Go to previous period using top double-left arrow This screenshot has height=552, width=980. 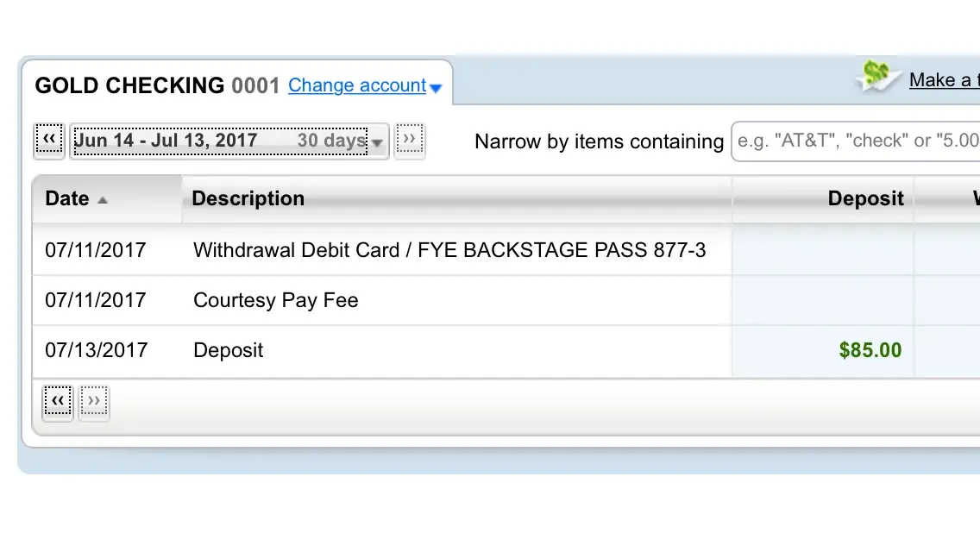pos(49,140)
